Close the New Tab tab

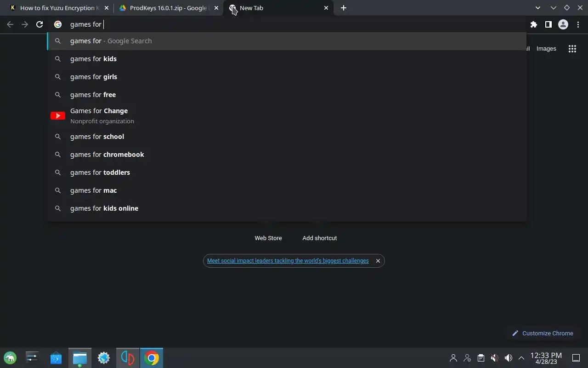pyautogui.click(x=326, y=8)
